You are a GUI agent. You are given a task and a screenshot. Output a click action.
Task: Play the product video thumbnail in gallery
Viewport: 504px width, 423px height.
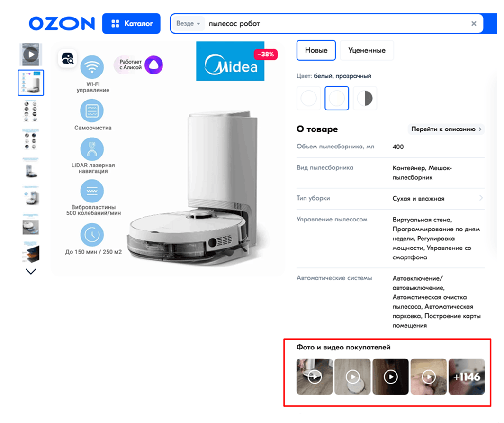point(31,55)
